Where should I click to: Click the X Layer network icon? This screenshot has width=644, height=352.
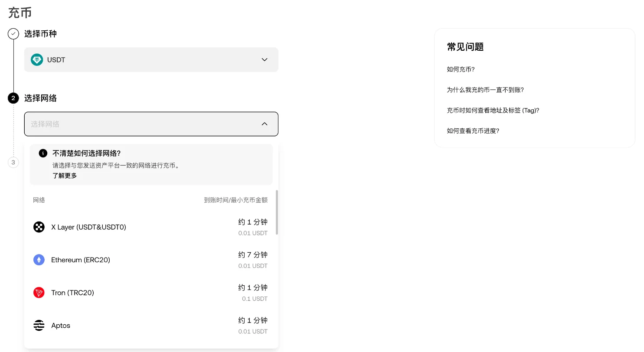tap(39, 227)
